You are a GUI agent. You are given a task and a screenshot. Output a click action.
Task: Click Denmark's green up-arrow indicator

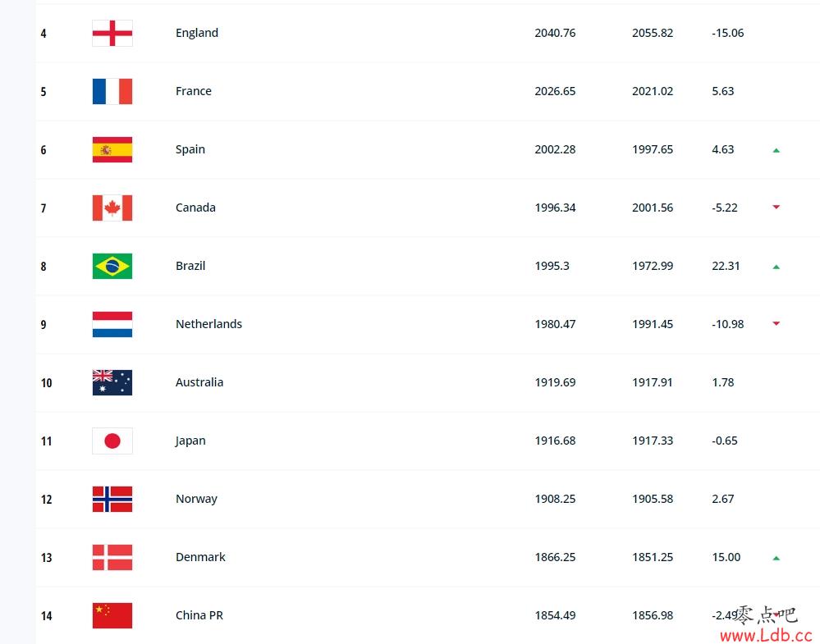[776, 559]
